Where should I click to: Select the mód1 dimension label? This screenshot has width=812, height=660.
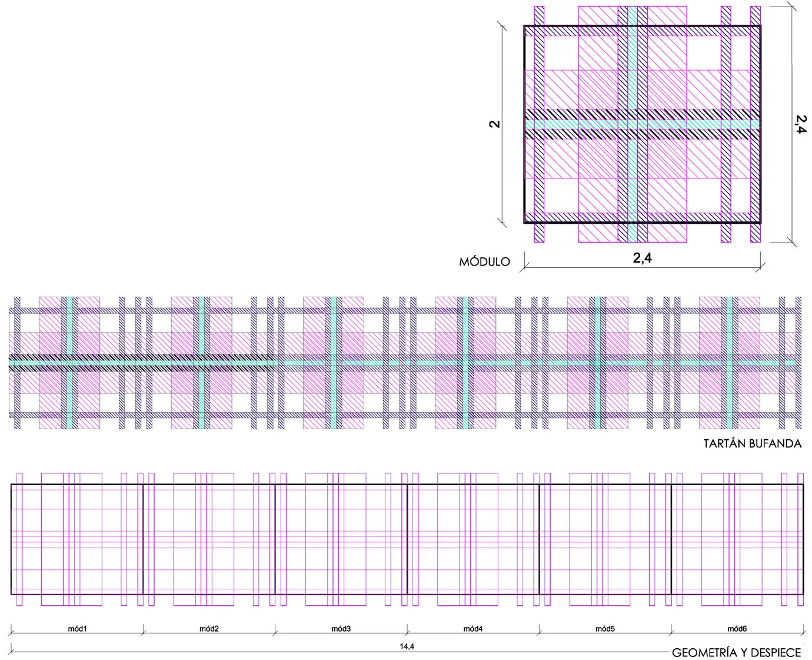click(77, 629)
